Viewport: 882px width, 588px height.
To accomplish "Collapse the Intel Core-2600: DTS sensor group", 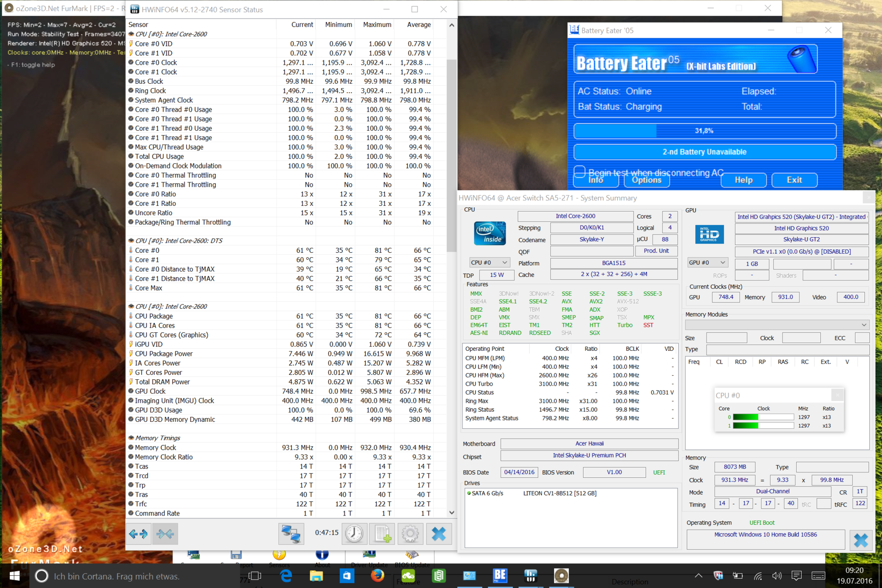I will click(x=131, y=241).
